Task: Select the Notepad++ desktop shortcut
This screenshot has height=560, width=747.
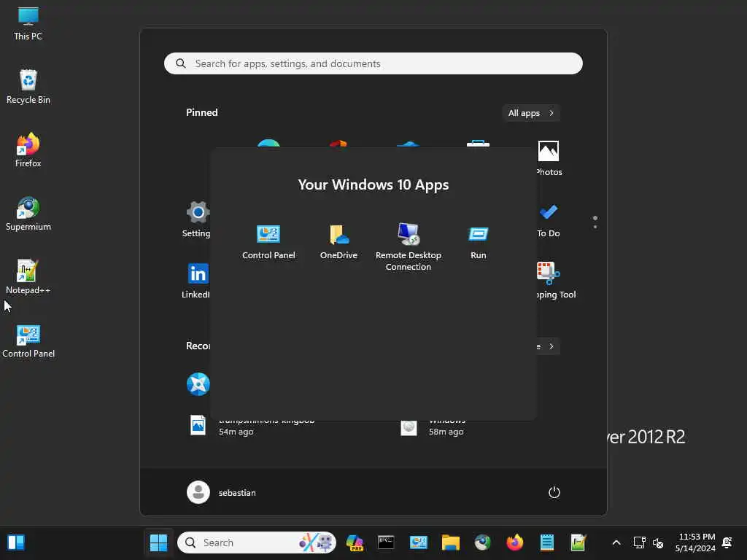Action: [28, 276]
